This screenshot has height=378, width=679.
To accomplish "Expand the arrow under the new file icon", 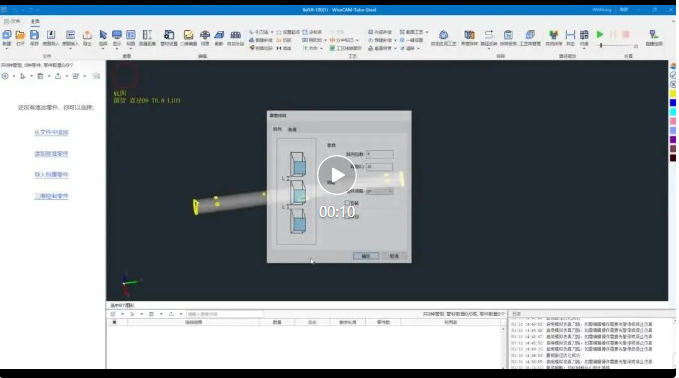I will [x=6, y=48].
